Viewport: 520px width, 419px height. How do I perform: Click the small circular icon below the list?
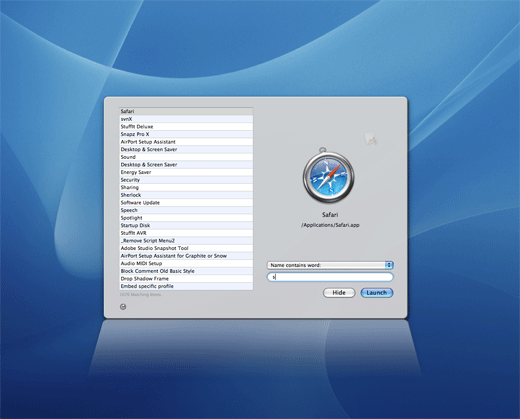coord(123,307)
